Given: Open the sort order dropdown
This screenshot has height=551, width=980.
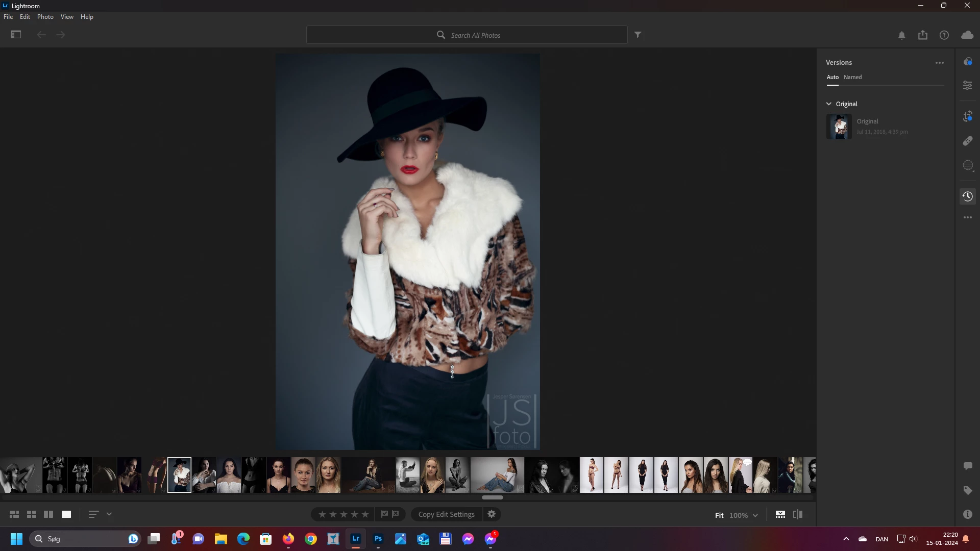Looking at the screenshot, I should [x=109, y=514].
